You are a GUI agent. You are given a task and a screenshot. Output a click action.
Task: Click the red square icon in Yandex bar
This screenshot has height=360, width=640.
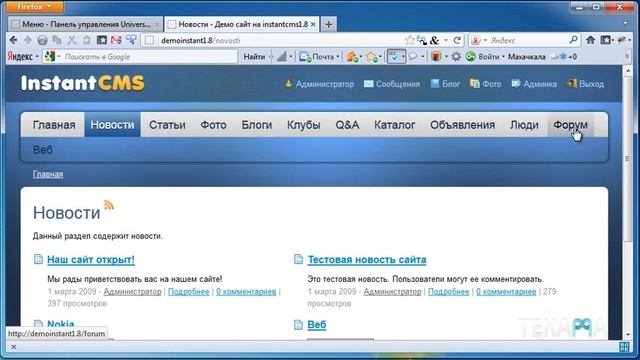coord(436,57)
